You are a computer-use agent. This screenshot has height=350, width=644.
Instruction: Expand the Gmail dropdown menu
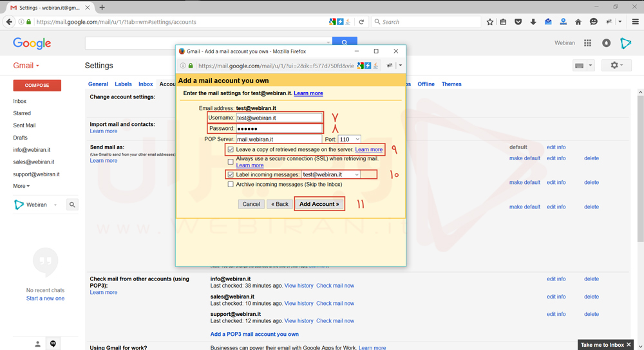[26, 66]
